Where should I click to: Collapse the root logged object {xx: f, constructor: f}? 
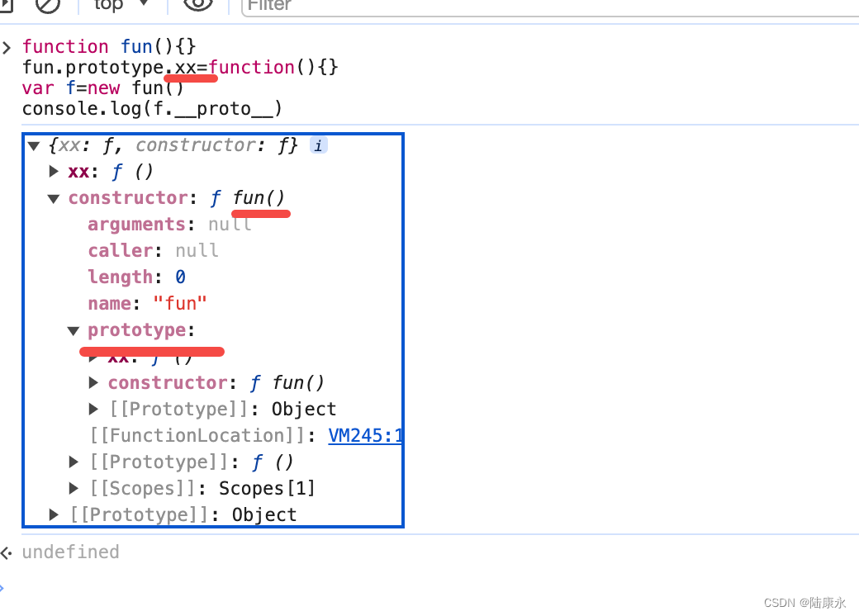click(x=34, y=145)
